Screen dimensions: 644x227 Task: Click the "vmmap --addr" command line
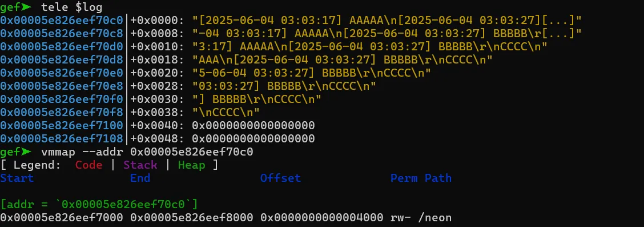click(x=147, y=152)
